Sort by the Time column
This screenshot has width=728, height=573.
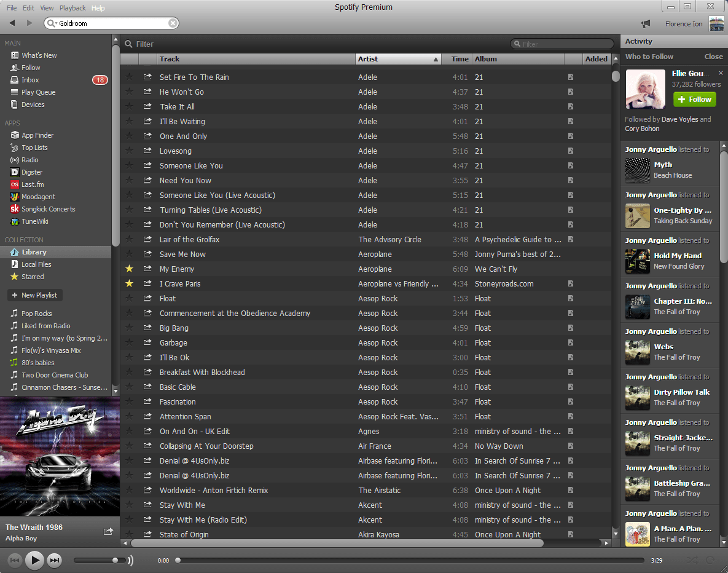pyautogui.click(x=456, y=59)
